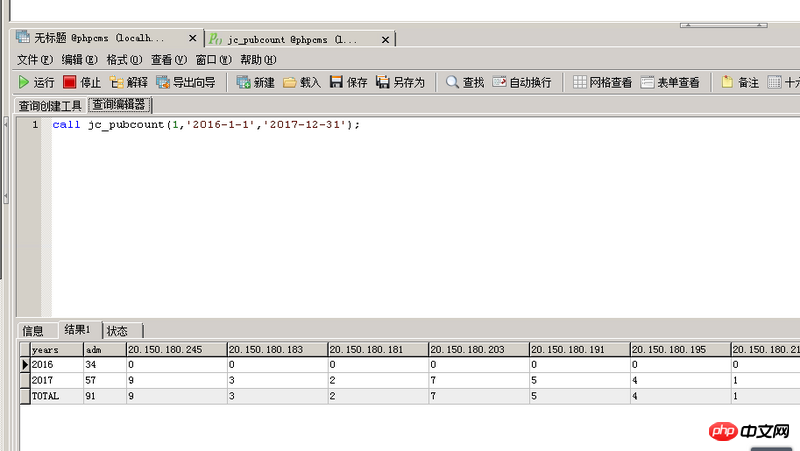Click column header 20.150.180.245

(x=176, y=349)
